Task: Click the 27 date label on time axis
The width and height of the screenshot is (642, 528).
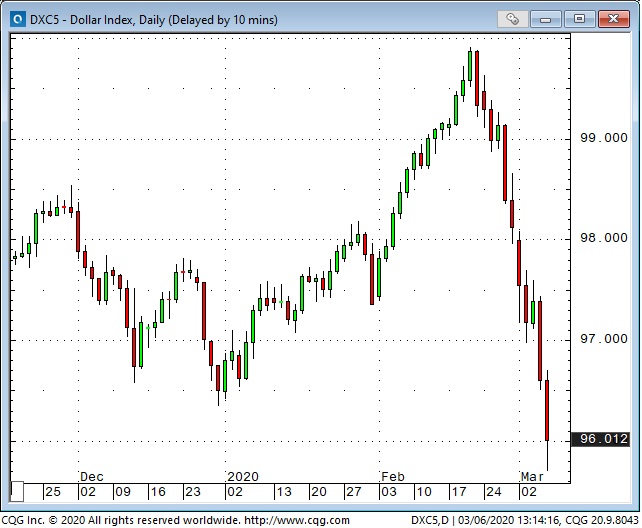Action: [354, 492]
